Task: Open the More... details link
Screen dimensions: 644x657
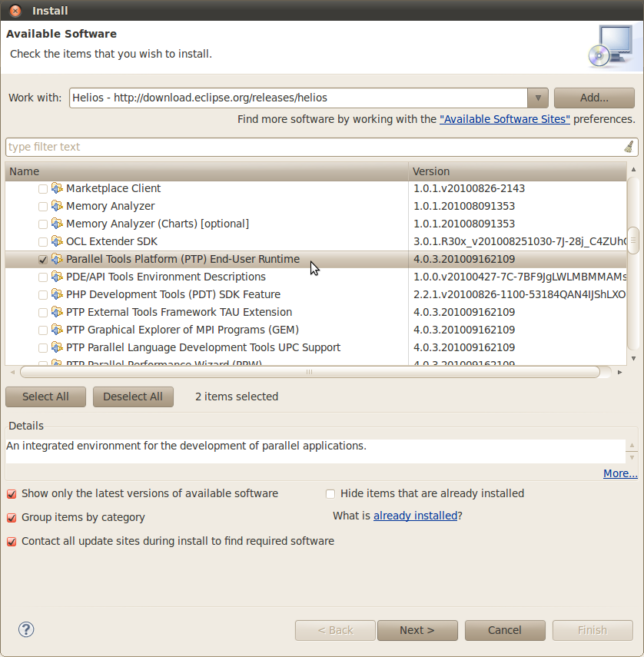Action: click(x=620, y=473)
